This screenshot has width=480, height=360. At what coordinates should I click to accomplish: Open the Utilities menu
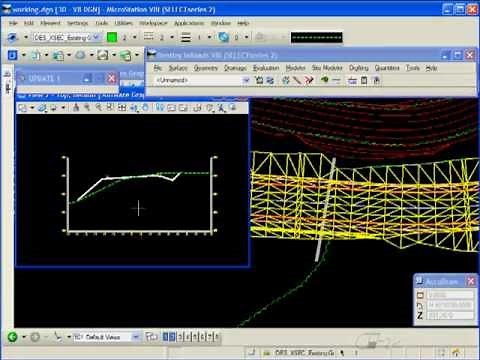pyautogui.click(x=124, y=23)
